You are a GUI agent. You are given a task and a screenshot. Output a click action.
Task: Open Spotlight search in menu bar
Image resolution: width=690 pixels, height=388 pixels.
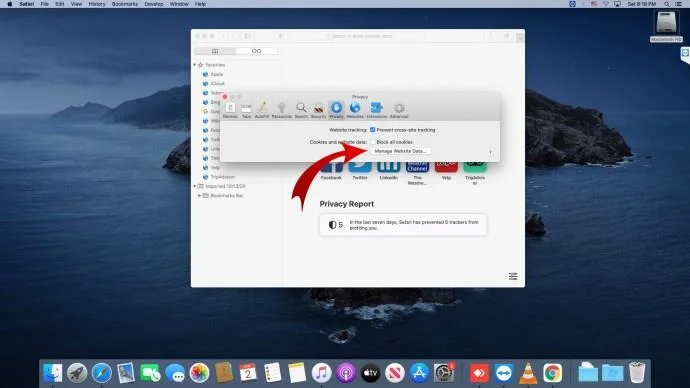[x=667, y=4]
